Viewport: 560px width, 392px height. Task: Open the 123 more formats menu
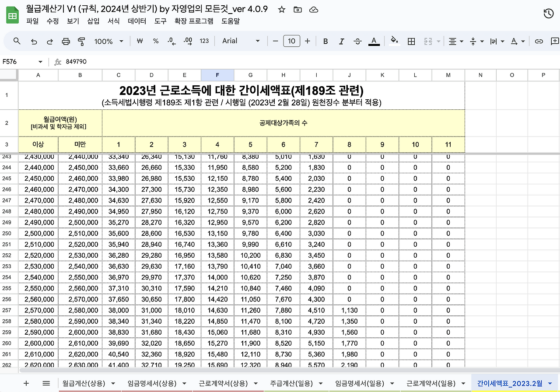coord(204,41)
